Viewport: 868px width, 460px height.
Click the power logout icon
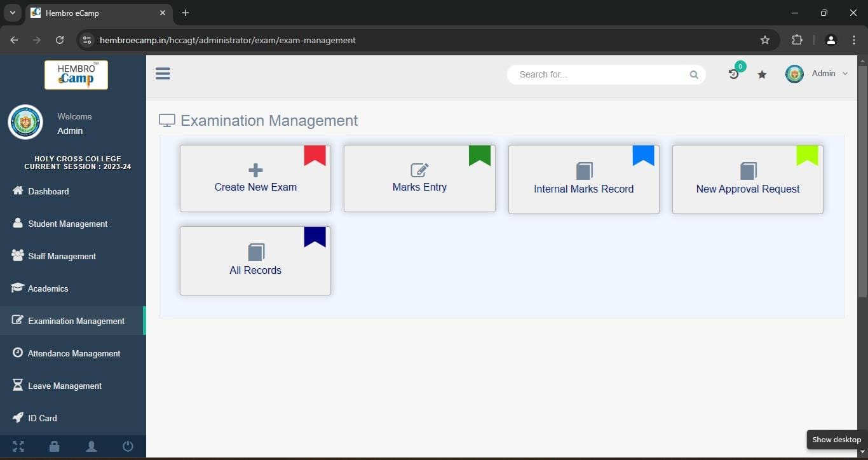click(128, 447)
